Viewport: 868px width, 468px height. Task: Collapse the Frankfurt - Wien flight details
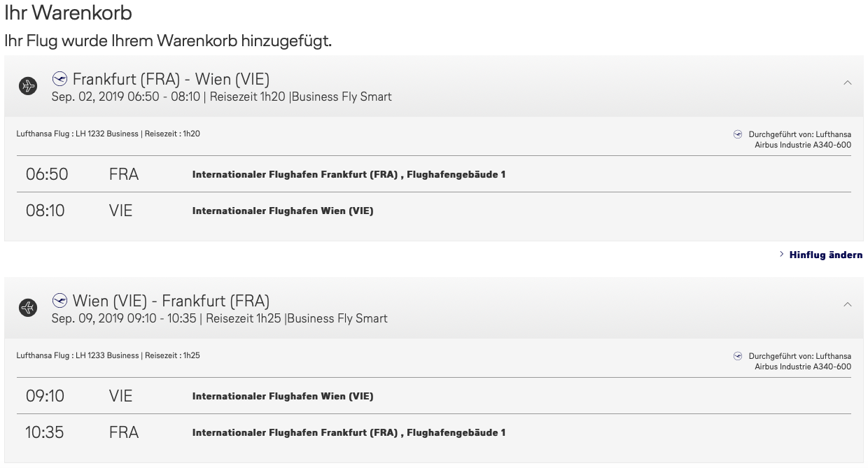(848, 83)
